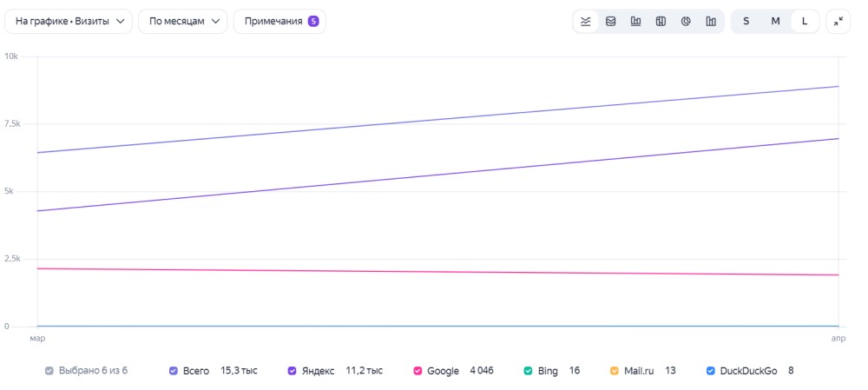Viewport: 868px width, 390px height.
Task: Click the purple badge showing 5 notes
Action: (x=313, y=22)
